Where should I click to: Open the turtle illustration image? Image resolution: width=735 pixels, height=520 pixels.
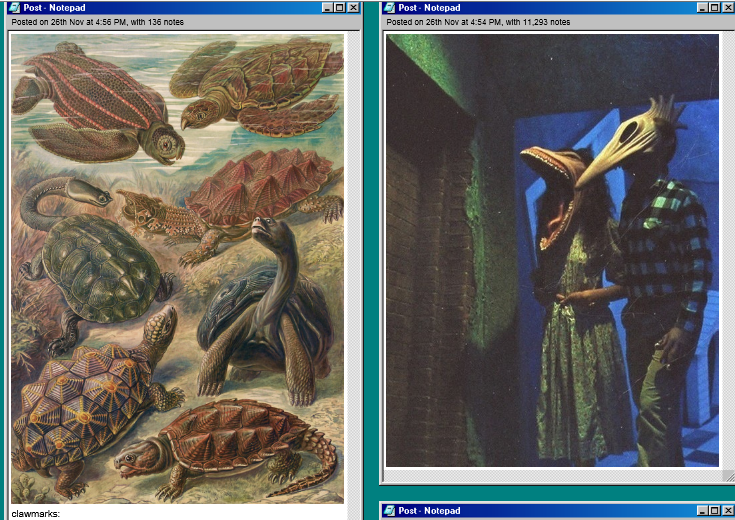[x=177, y=269]
